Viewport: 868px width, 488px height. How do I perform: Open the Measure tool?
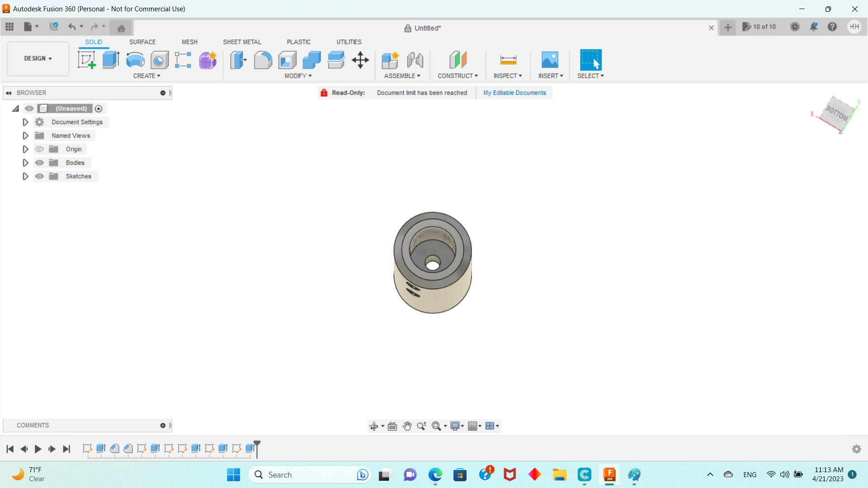[x=508, y=60]
